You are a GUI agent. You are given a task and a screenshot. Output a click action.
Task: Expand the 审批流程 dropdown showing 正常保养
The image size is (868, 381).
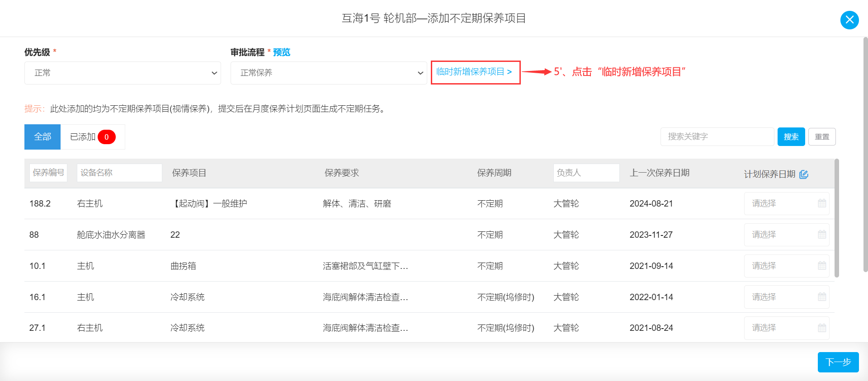tap(329, 73)
